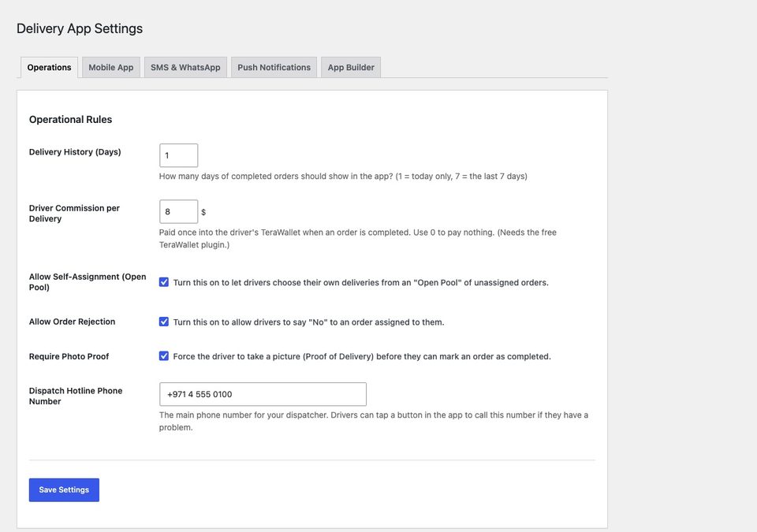
Task: Click the Driver Commission per Delivery label
Action: click(74, 214)
